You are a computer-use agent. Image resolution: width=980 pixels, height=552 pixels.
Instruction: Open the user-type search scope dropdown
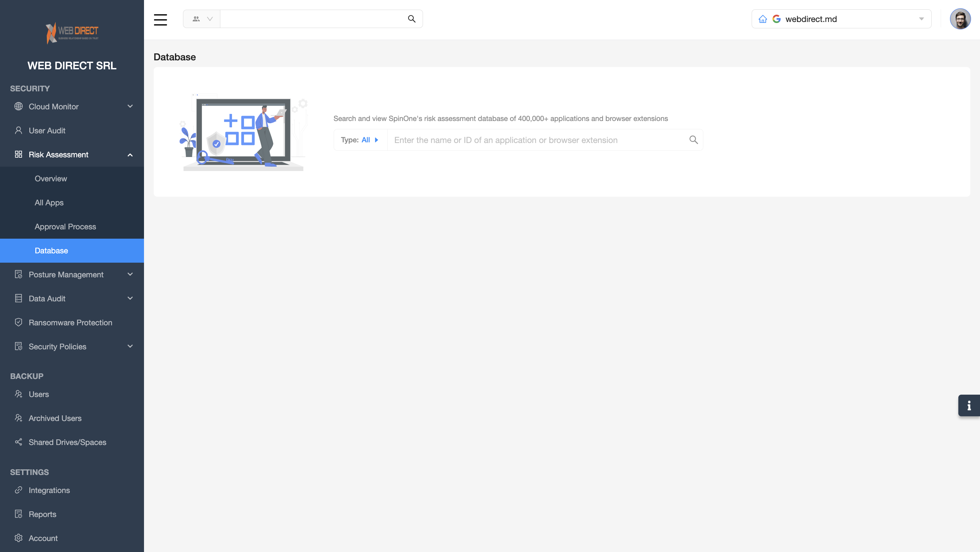[x=202, y=19]
